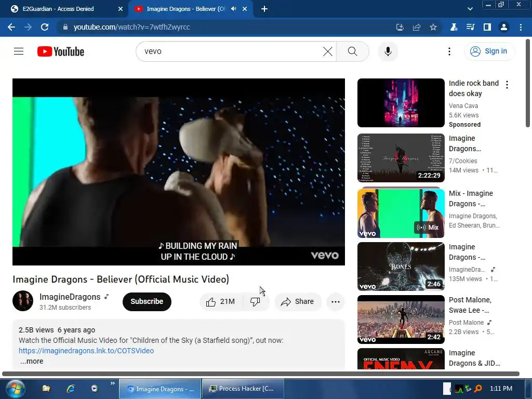The image size is (532, 399).
Task: Launch Internet Explorer from taskbar
Action: coord(71,389)
